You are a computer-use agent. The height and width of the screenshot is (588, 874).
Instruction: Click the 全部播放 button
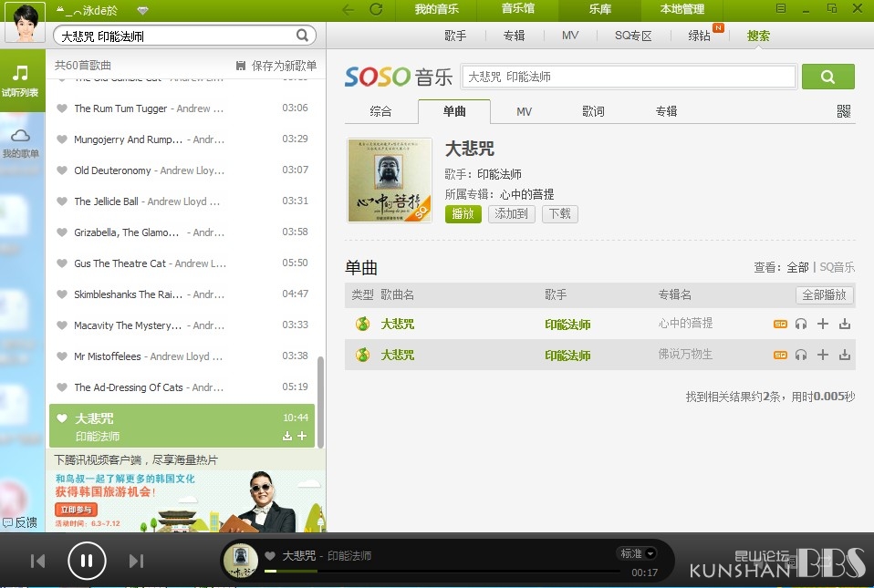click(x=825, y=295)
